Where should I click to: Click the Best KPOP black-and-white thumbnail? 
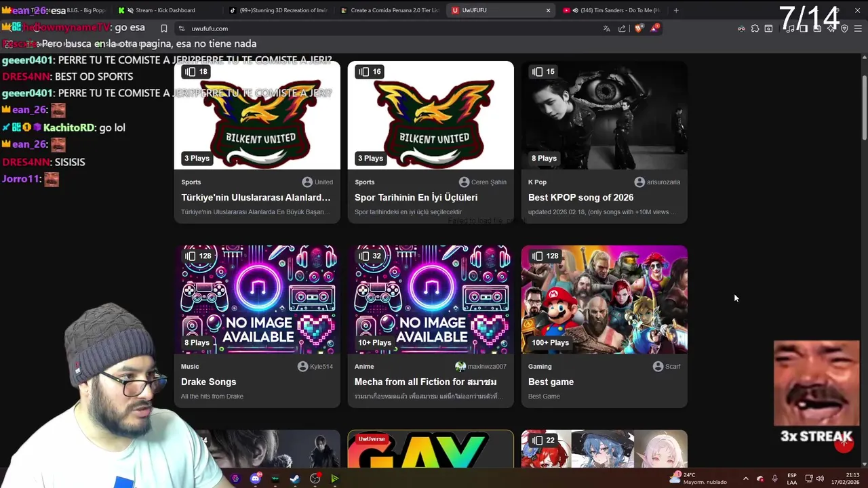pos(604,115)
